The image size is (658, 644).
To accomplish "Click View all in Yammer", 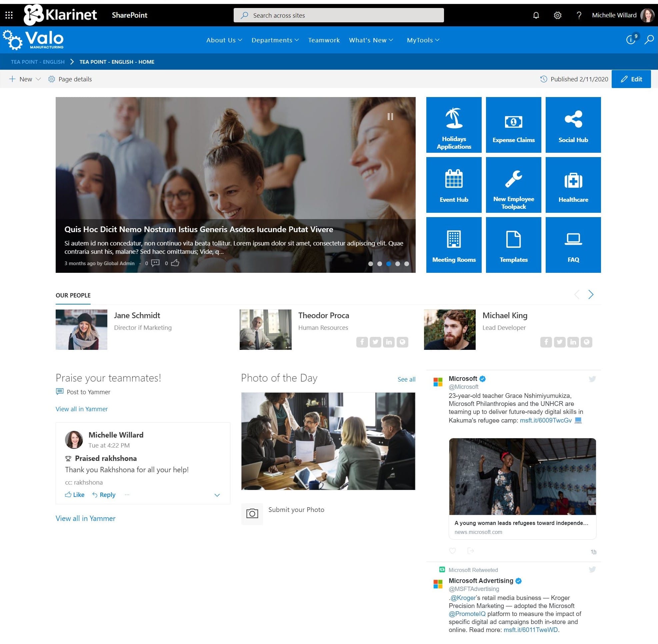I will coord(81,409).
